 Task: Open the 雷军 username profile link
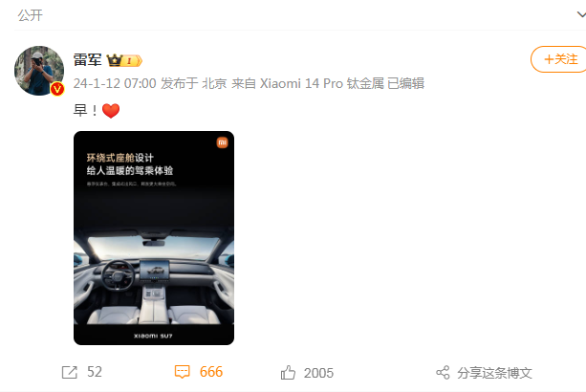click(x=87, y=60)
